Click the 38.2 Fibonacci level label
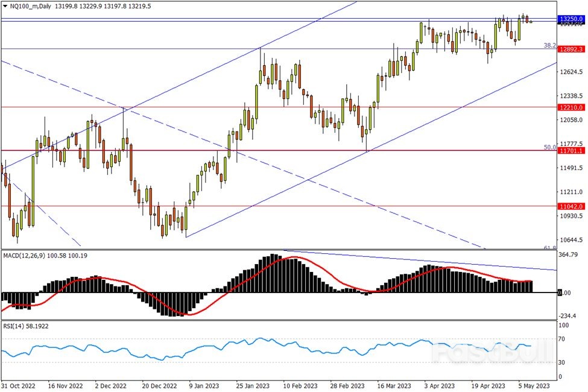The image size is (588, 392). coord(549,45)
